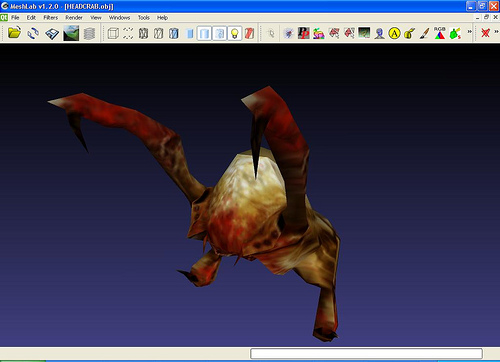Open the Windows menu
This screenshot has width=500, height=362.
(119, 18)
